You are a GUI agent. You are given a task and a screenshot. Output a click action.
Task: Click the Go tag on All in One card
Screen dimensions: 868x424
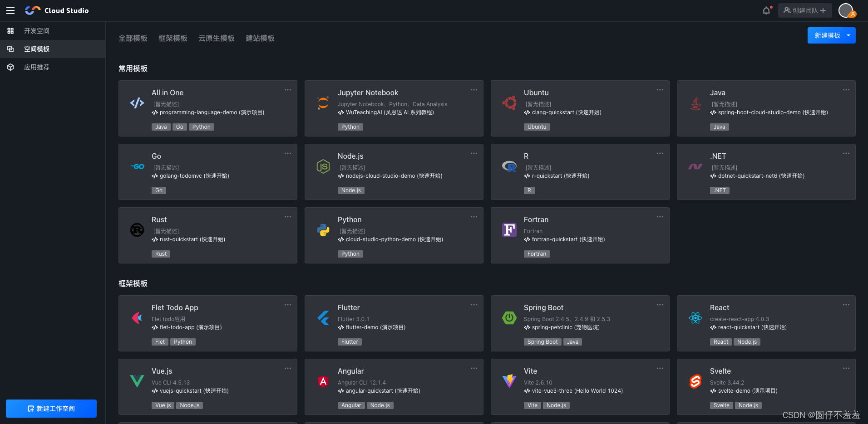(x=180, y=127)
